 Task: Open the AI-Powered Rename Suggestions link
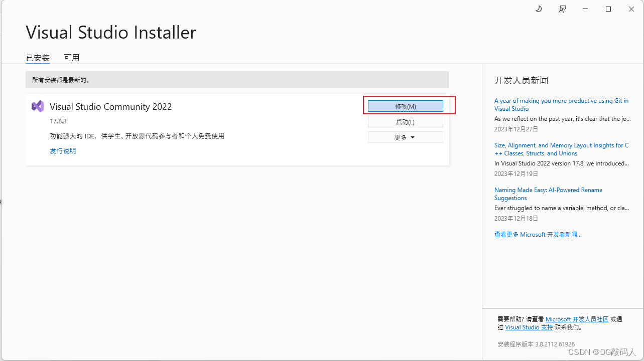548,194
